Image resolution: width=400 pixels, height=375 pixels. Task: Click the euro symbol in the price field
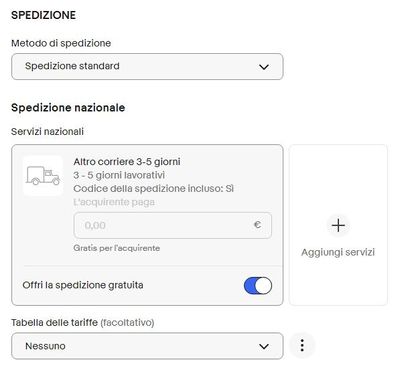point(257,225)
